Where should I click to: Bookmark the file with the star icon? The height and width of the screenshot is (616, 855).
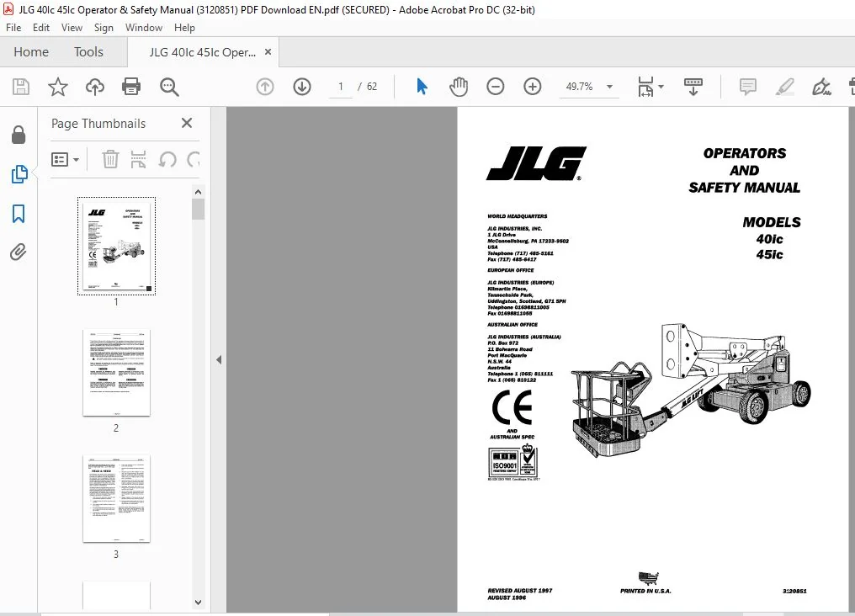pos(58,87)
